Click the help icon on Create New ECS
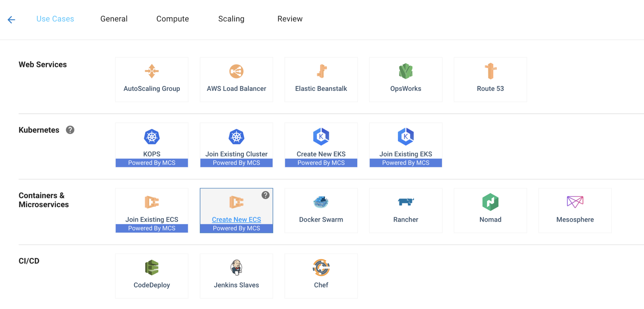Viewport: 644px width, 309px height. point(265,195)
